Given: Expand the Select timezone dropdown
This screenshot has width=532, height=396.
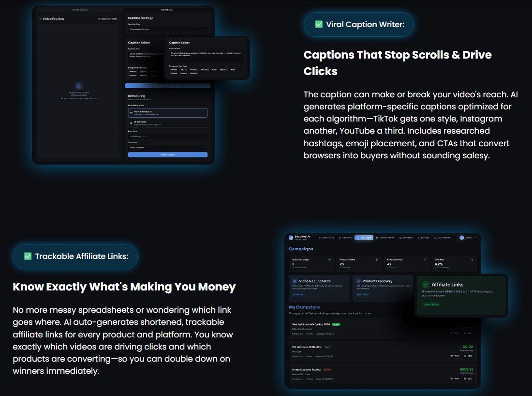Looking at the screenshot, I should click(167, 148).
